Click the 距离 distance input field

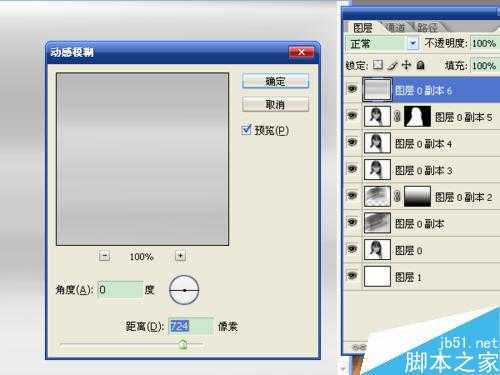[191, 326]
